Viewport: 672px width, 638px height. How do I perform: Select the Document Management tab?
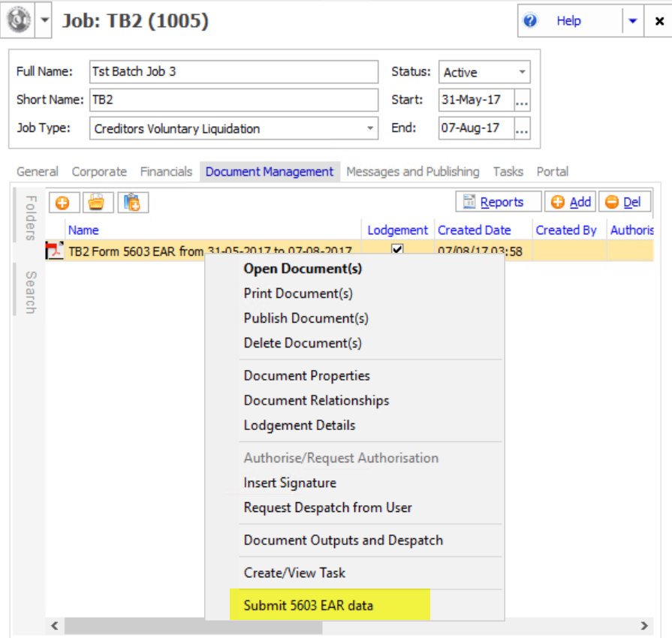pyautogui.click(x=270, y=172)
